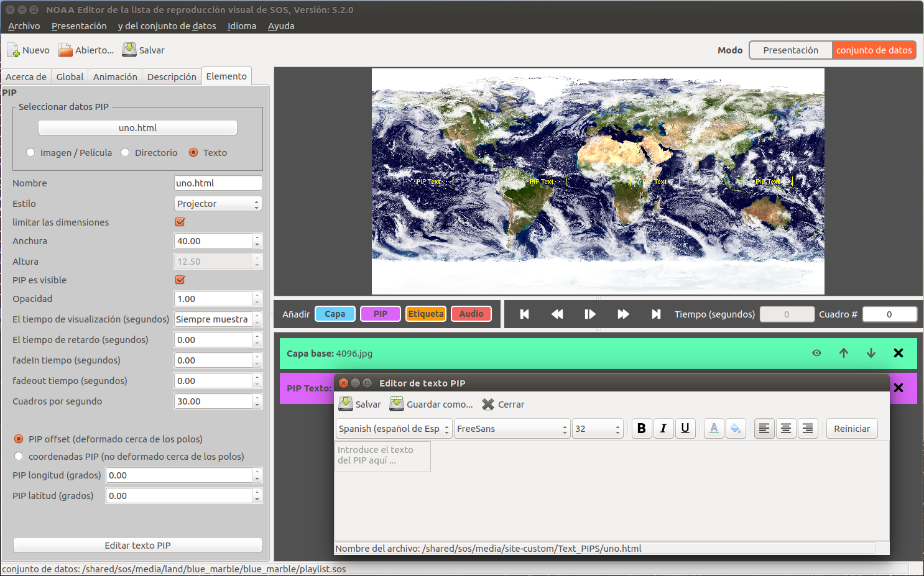Play or pause the animation
This screenshot has width=924, height=576.
590,314
